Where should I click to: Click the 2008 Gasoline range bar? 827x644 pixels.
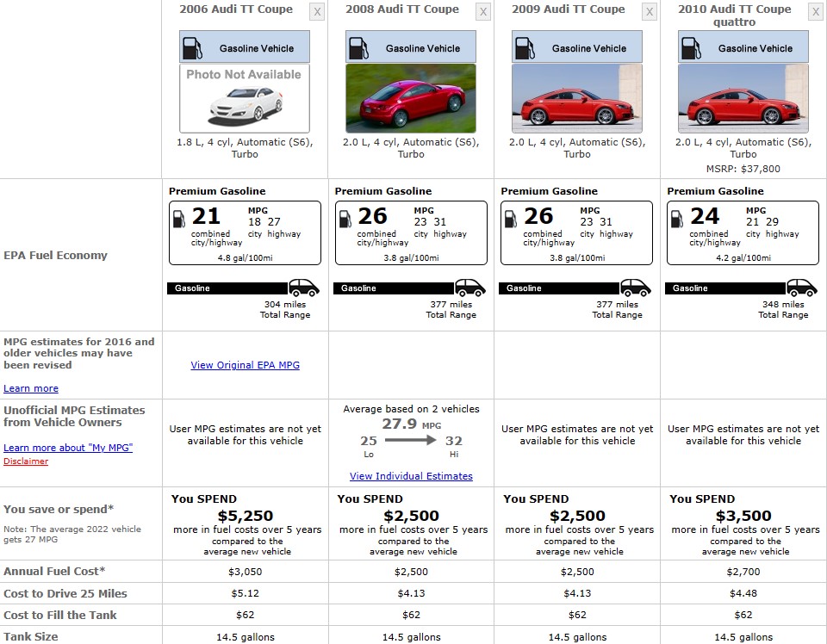tap(394, 288)
